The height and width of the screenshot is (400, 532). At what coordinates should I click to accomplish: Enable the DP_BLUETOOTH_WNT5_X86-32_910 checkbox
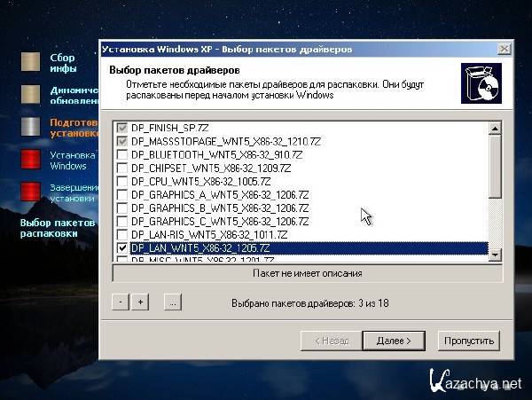(121, 155)
